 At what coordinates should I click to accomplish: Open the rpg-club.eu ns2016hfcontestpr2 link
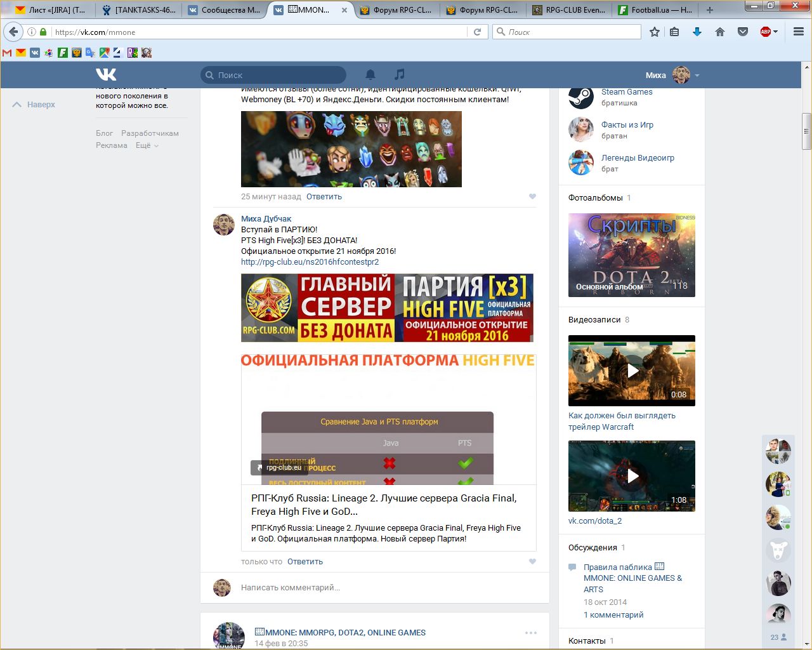310,262
